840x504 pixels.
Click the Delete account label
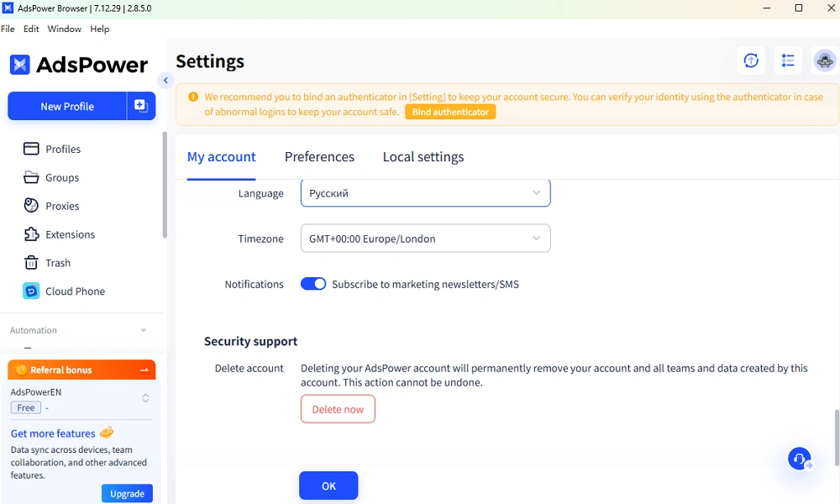249,369
